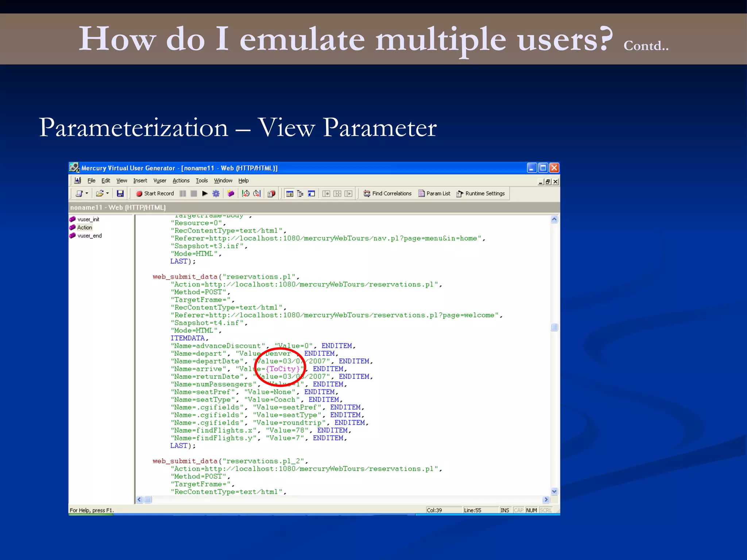Image resolution: width=747 pixels, height=560 pixels.
Task: Click "Snapshot=t4.inf" code line
Action: coord(209,323)
